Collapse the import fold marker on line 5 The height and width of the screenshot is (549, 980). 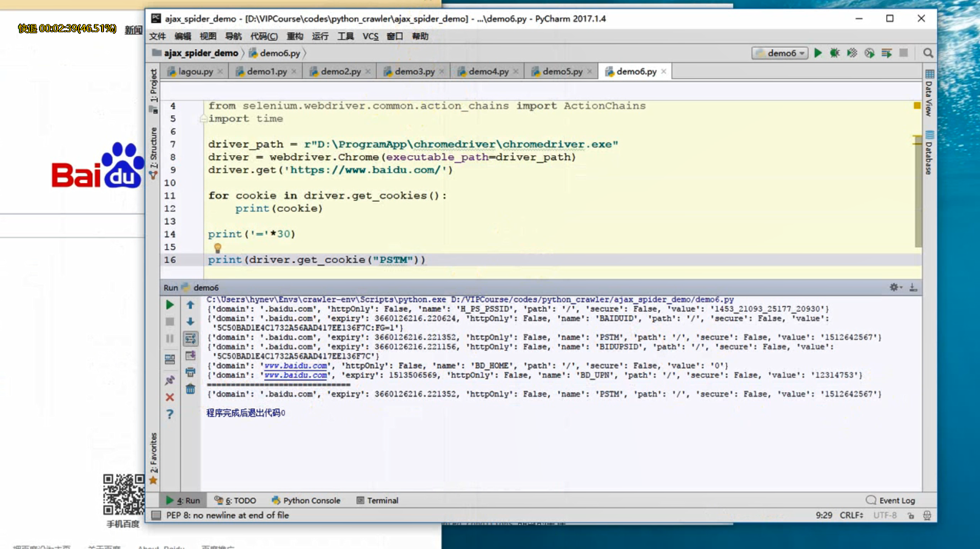pyautogui.click(x=203, y=118)
